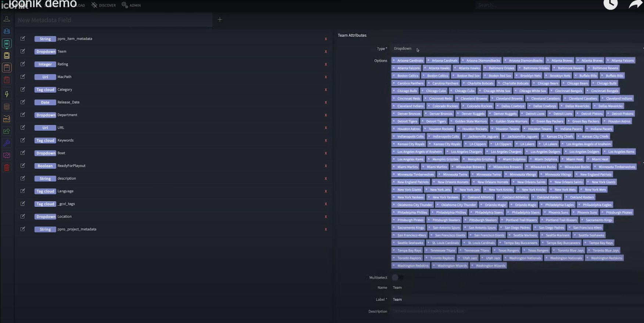Delete the URL field

pyautogui.click(x=326, y=128)
